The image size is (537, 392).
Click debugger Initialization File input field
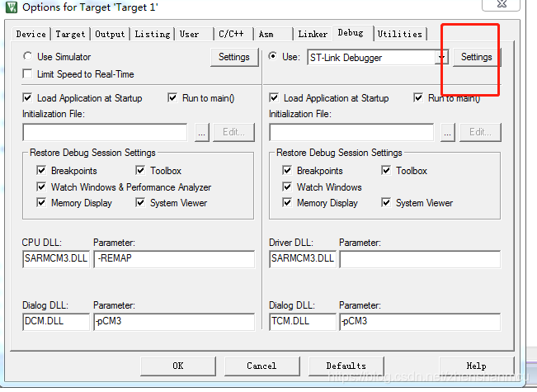[x=351, y=132]
